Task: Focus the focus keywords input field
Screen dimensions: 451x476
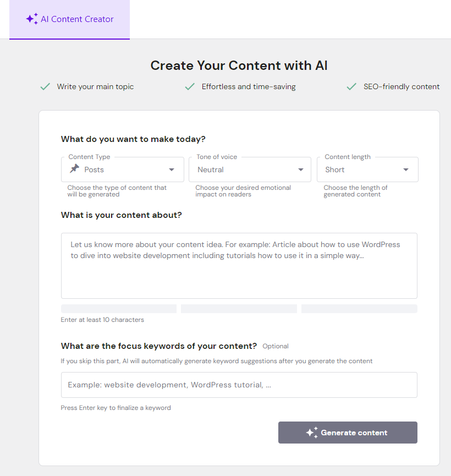Action: pyautogui.click(x=239, y=385)
